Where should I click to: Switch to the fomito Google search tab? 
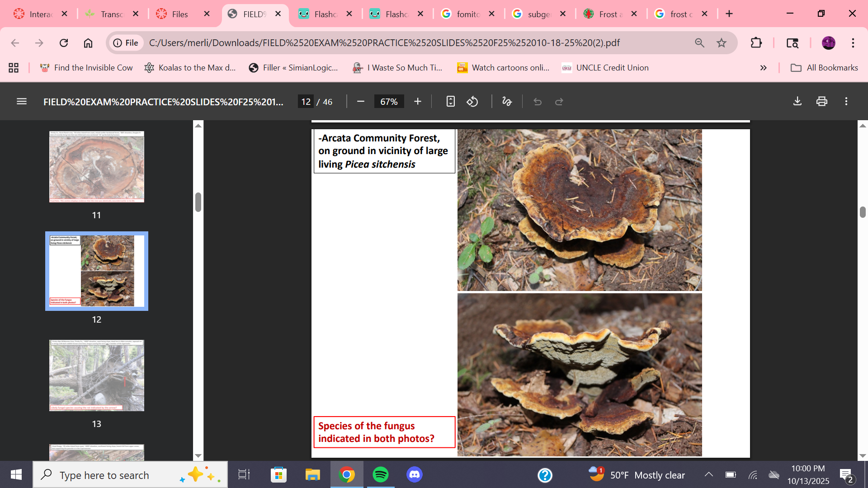pos(467,14)
